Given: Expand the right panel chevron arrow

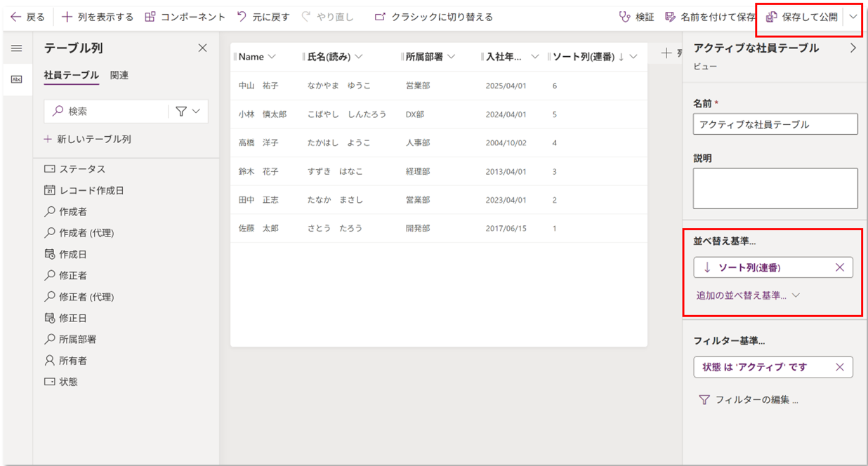Looking at the screenshot, I should (x=853, y=48).
